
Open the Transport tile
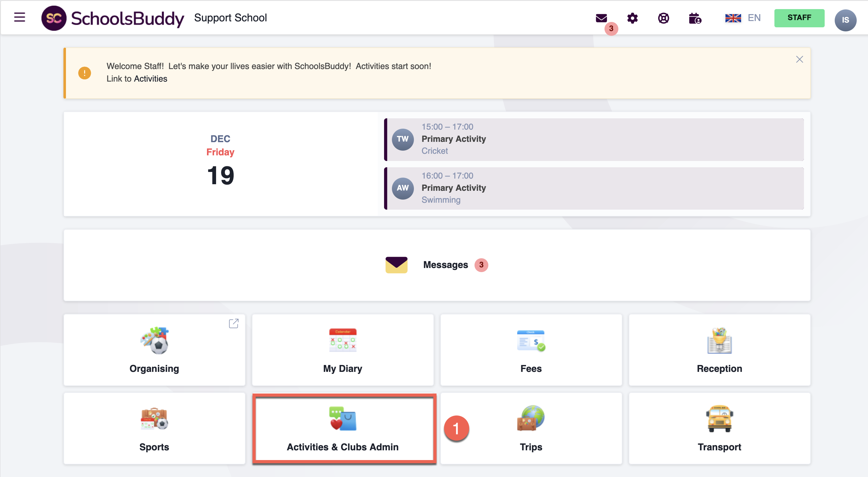click(x=719, y=428)
